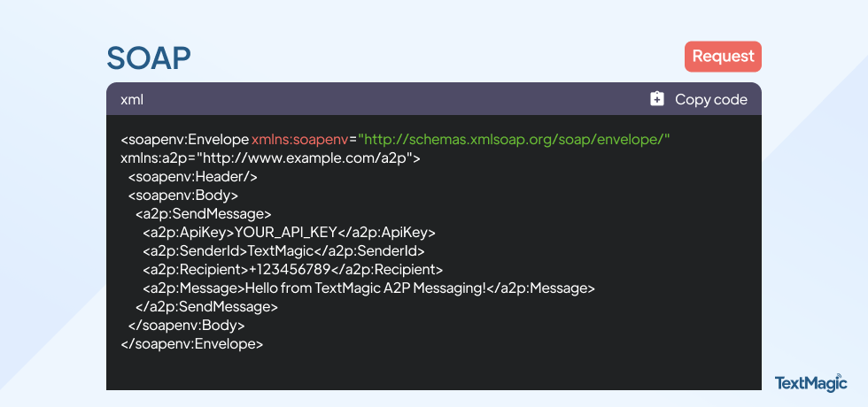Click the Hello from TextMagic message line

[x=368, y=288]
